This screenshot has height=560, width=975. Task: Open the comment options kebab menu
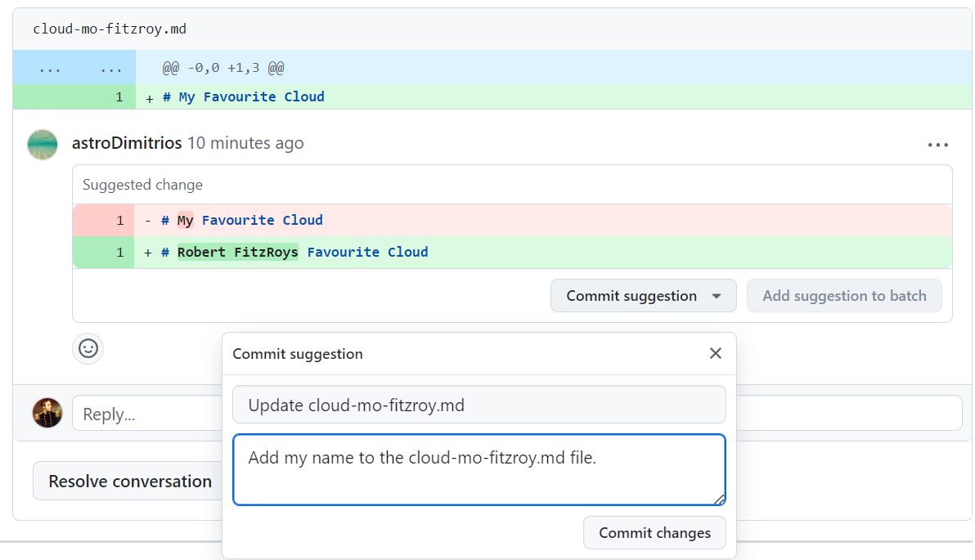(937, 145)
